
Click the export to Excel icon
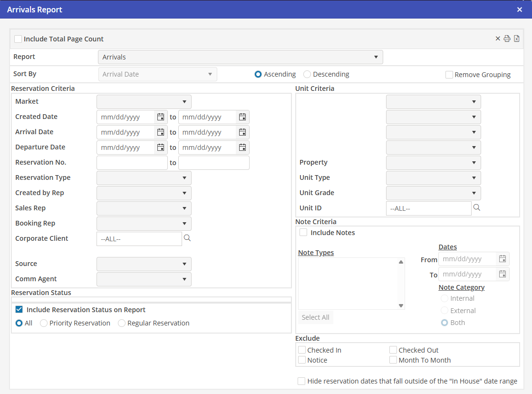click(x=517, y=39)
